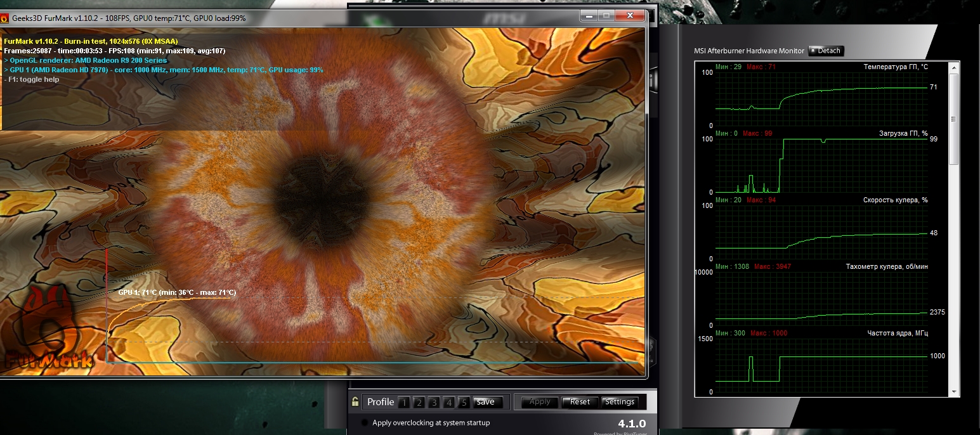
Task: Click the "MSI Afterburner Hardware Monitor" title
Action: click(x=749, y=51)
